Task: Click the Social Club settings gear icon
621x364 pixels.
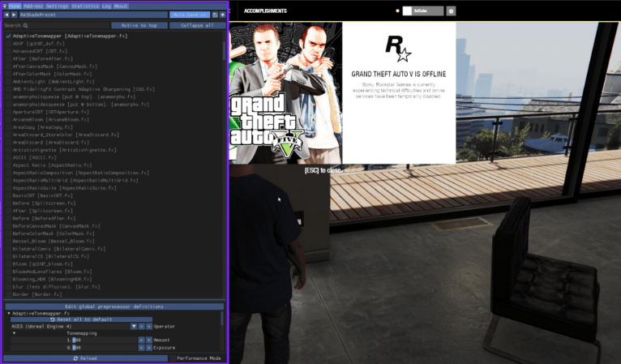Action: click(452, 11)
